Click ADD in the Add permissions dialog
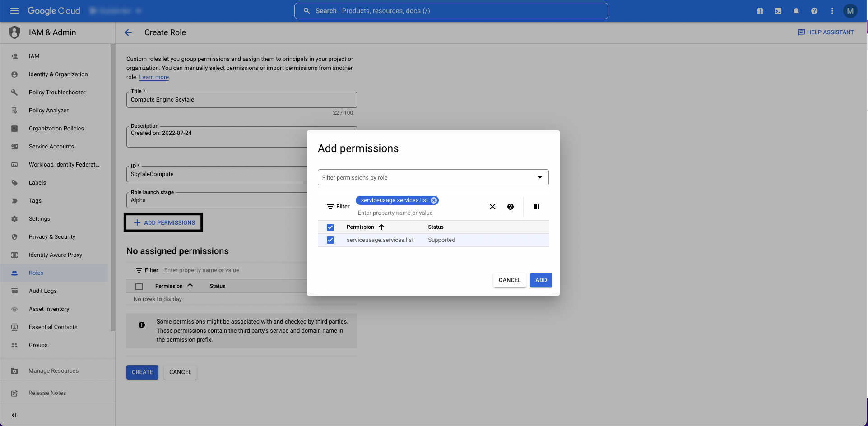 541,280
